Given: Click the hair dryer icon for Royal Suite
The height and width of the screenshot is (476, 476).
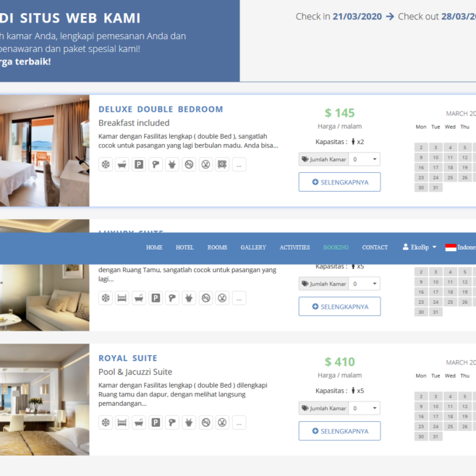Looking at the screenshot, I should [172, 422].
